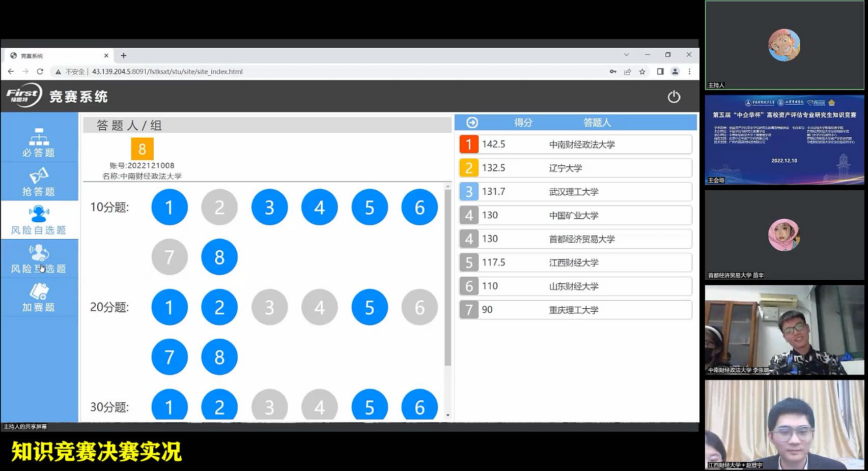Select 江西财经大学 participant video
The image size is (868, 471).
coord(785,425)
